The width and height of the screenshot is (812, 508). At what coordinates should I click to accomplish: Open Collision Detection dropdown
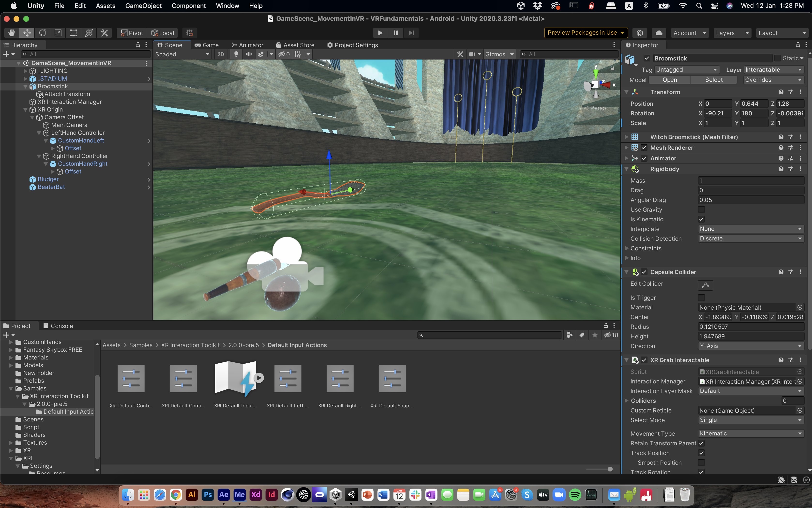pos(751,239)
